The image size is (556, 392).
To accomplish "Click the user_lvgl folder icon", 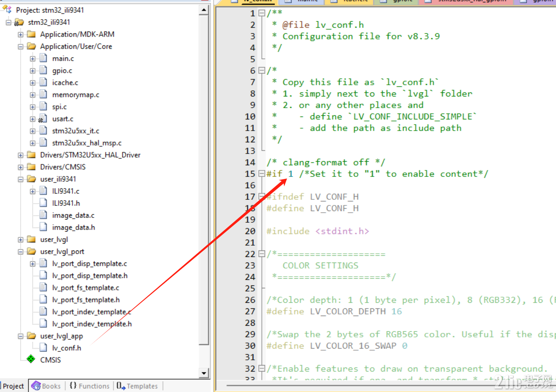I will (x=31, y=239).
